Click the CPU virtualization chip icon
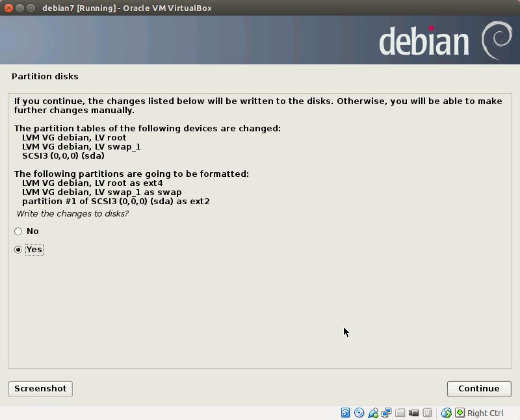This screenshot has width=520, height=420. tap(428, 413)
